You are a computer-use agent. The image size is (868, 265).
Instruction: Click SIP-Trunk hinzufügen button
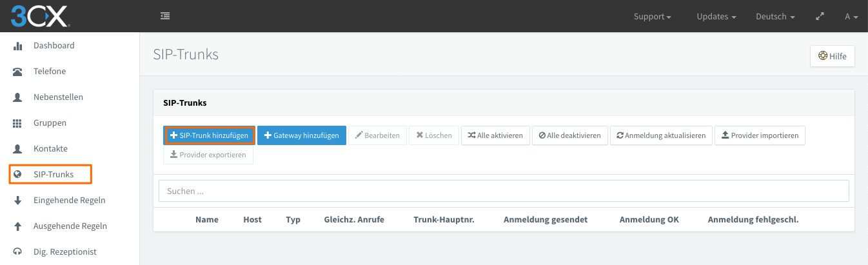(210, 135)
